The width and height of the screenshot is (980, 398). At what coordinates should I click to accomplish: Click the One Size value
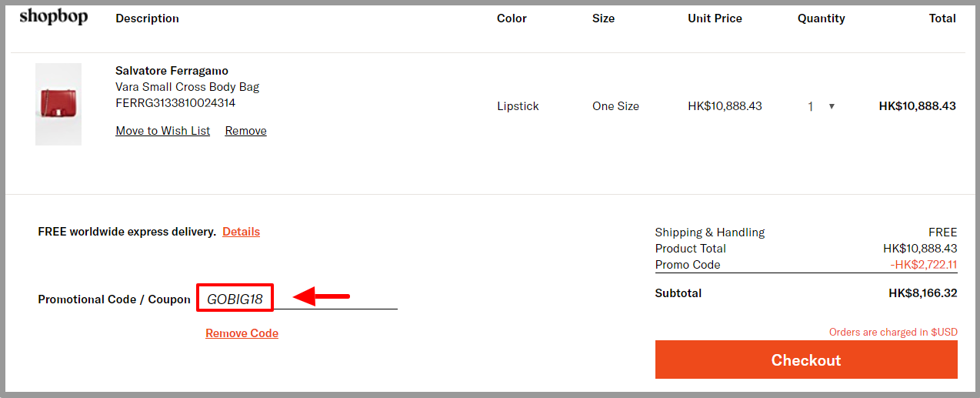tap(615, 106)
